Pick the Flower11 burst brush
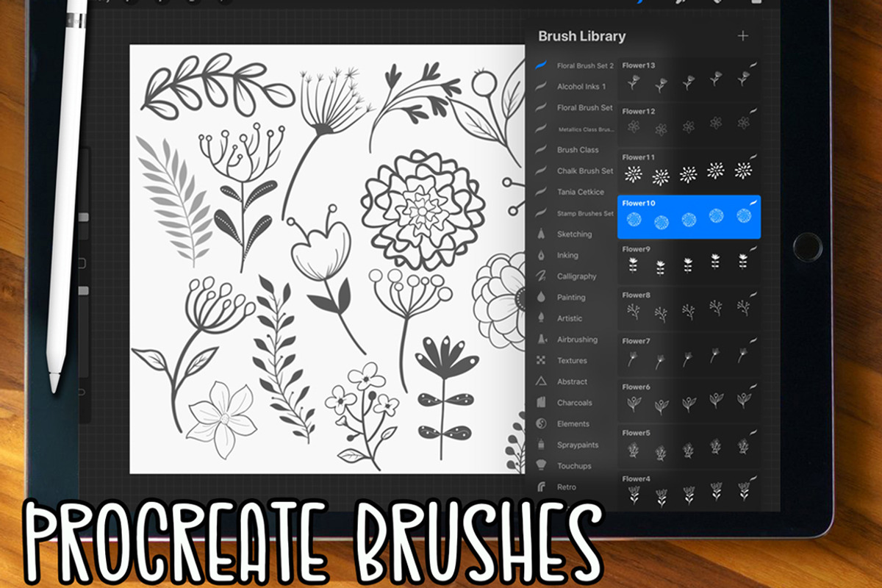The width and height of the screenshot is (882, 588). point(689,171)
